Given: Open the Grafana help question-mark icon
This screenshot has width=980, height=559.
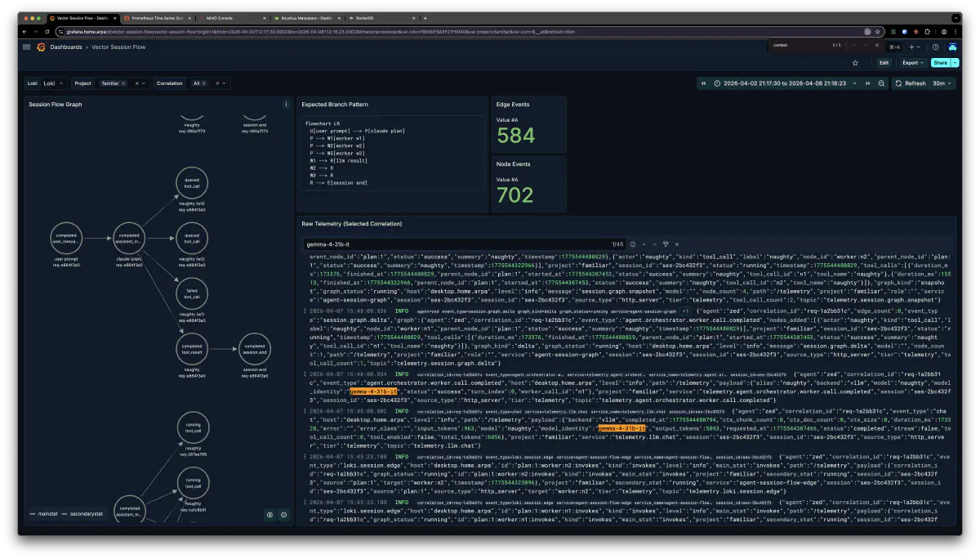Looking at the screenshot, I should (x=936, y=47).
